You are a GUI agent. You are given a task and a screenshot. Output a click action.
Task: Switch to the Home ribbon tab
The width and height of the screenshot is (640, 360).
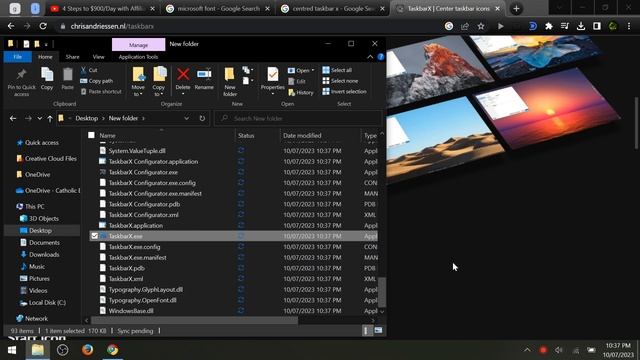45,57
